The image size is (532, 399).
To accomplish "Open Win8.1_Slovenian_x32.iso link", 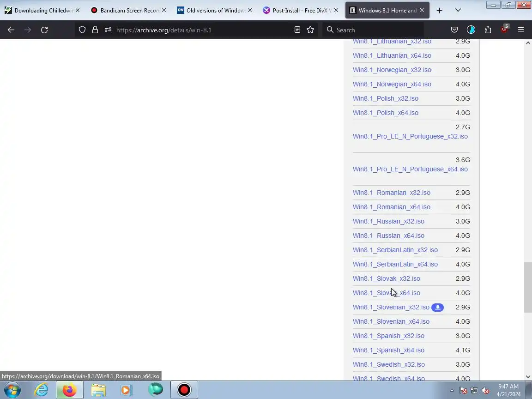I will [x=391, y=308].
